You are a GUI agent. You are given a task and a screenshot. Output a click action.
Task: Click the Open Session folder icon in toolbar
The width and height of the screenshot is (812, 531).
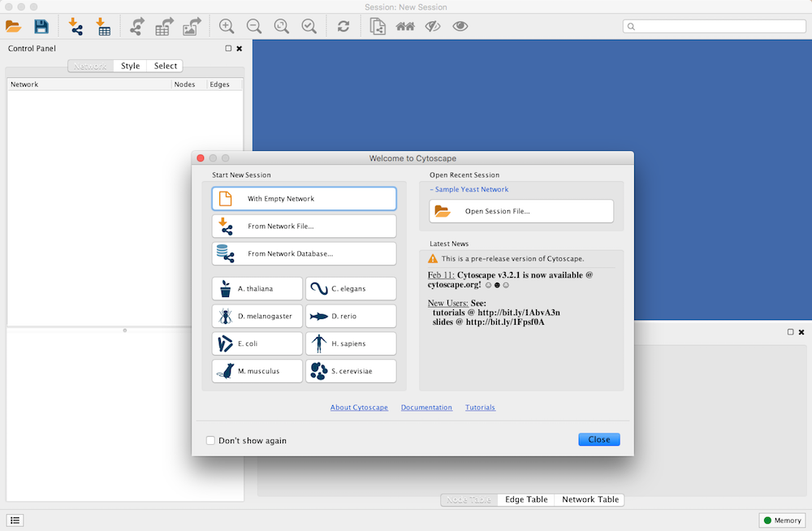[x=14, y=27]
